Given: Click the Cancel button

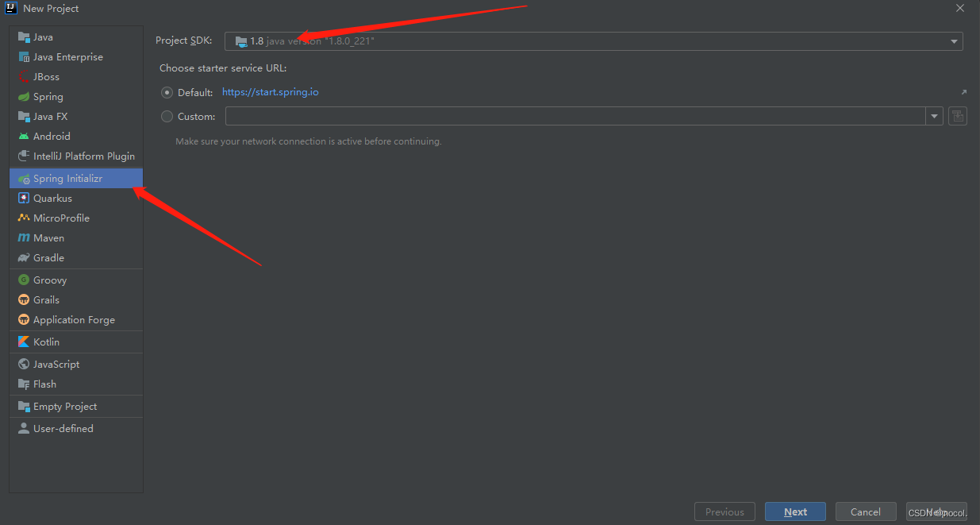Looking at the screenshot, I should coord(866,512).
